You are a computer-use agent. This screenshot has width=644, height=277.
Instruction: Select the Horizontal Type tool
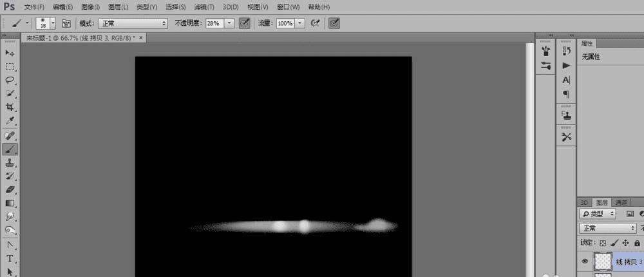(10, 259)
